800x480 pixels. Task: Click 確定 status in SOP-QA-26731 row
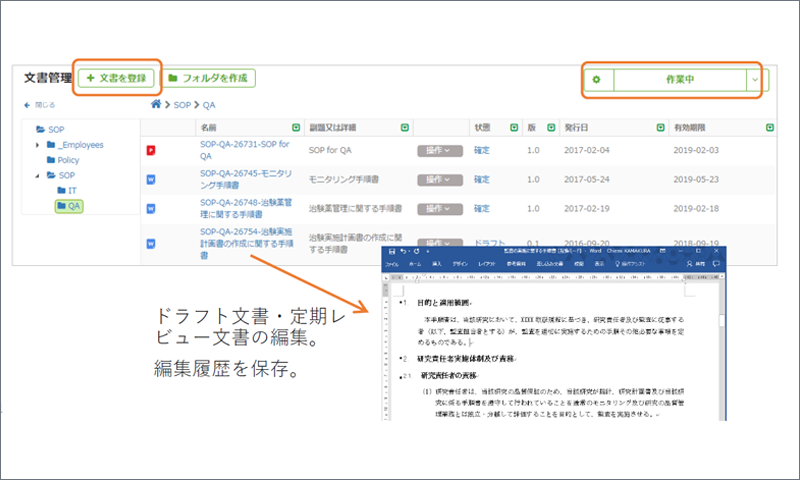point(482,150)
